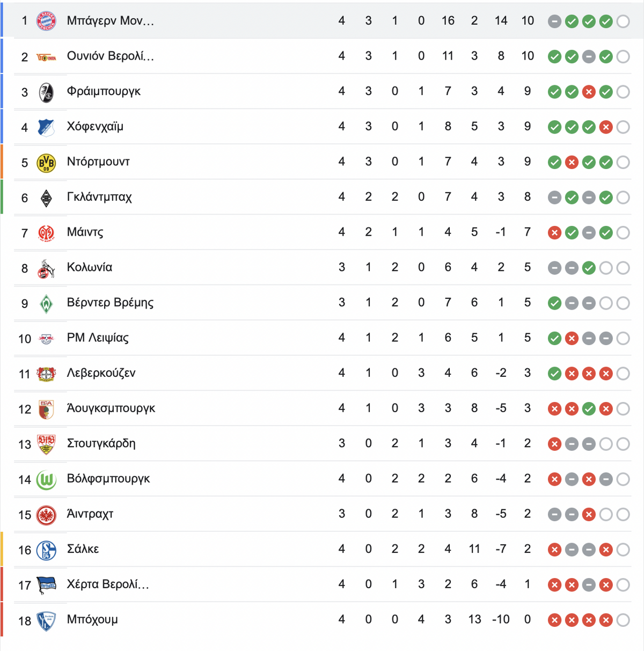Click the empty upcoming-match circle for Μάιντς

(623, 233)
